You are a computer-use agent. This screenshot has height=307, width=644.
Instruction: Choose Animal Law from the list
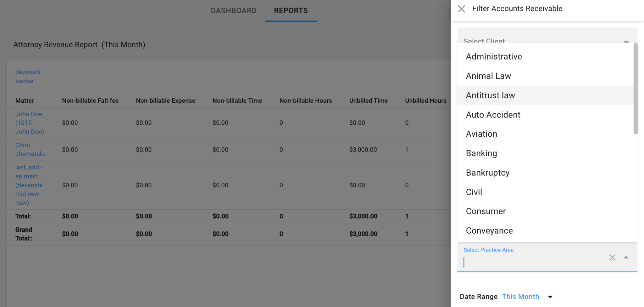click(488, 76)
